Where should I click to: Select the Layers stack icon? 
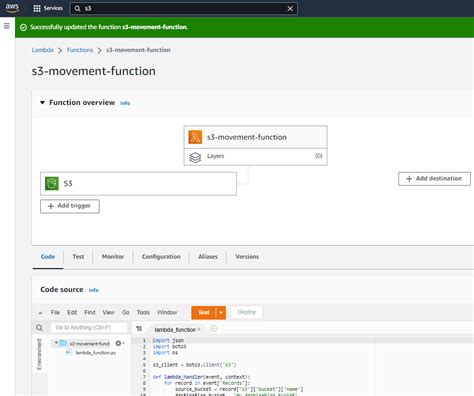[195, 157]
